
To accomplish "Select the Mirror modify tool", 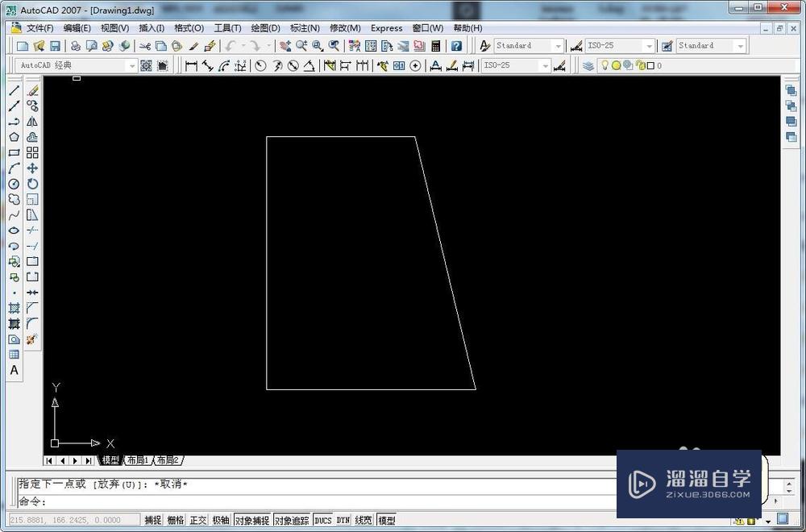I will coord(32,121).
